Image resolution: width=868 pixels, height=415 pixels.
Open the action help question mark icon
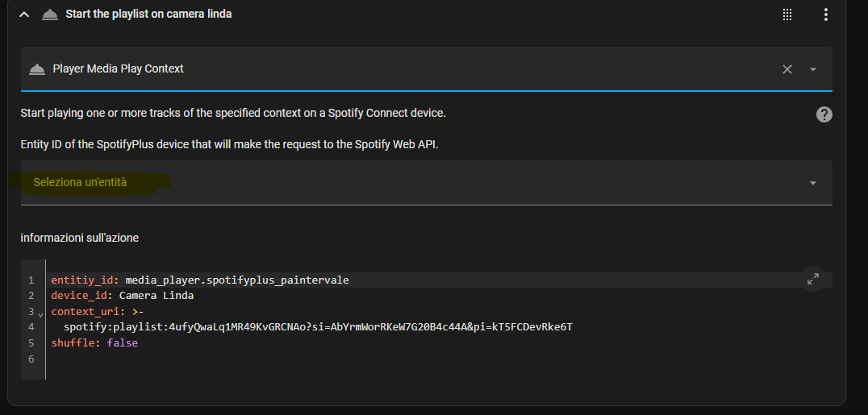[x=824, y=114]
